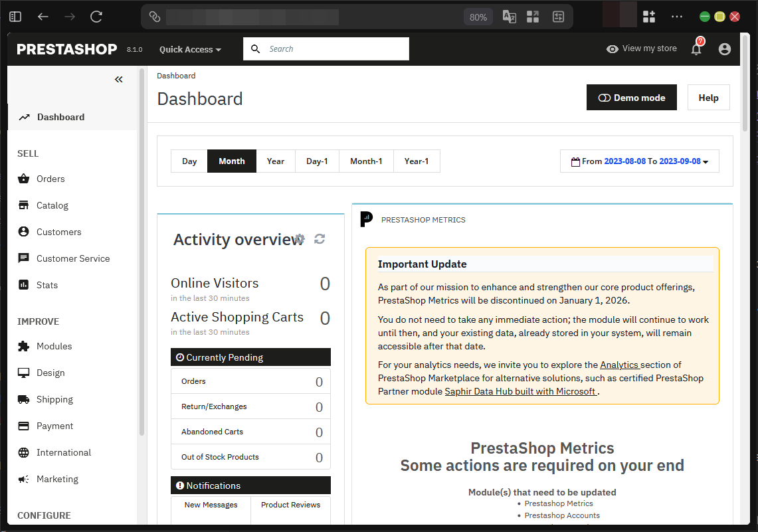Screen dimensions: 758x532
Task: Click the Activity overview settings gear
Action: 300,239
